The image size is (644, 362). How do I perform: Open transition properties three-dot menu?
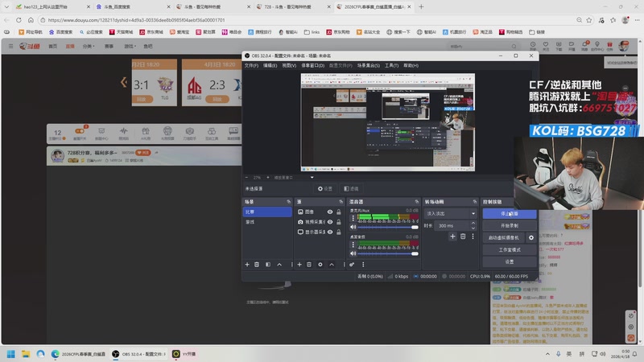473,237
